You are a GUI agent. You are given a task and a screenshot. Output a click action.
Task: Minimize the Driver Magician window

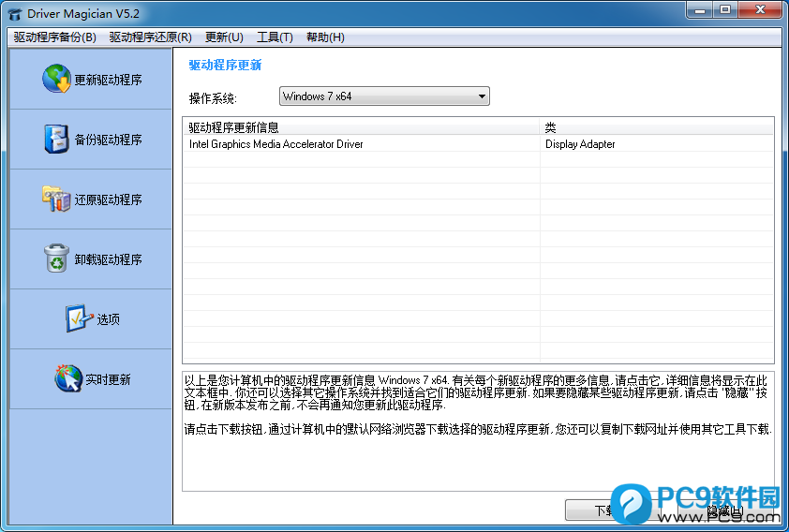(699, 9)
